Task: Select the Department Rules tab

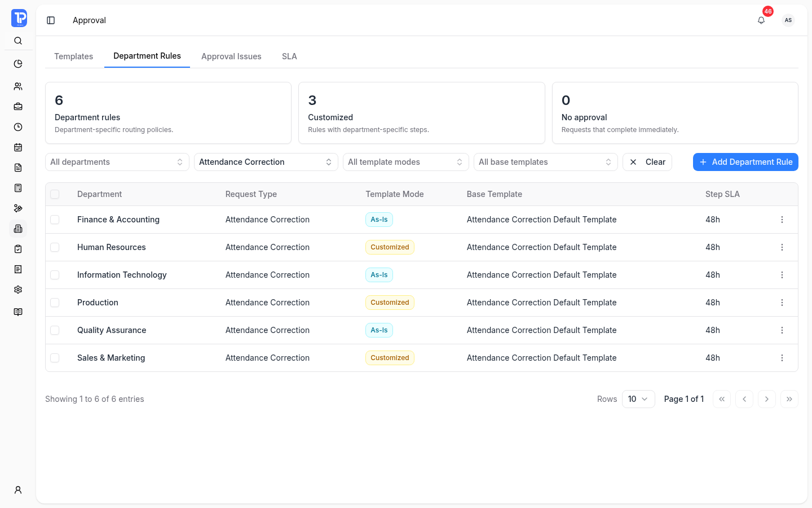Action: (147, 56)
